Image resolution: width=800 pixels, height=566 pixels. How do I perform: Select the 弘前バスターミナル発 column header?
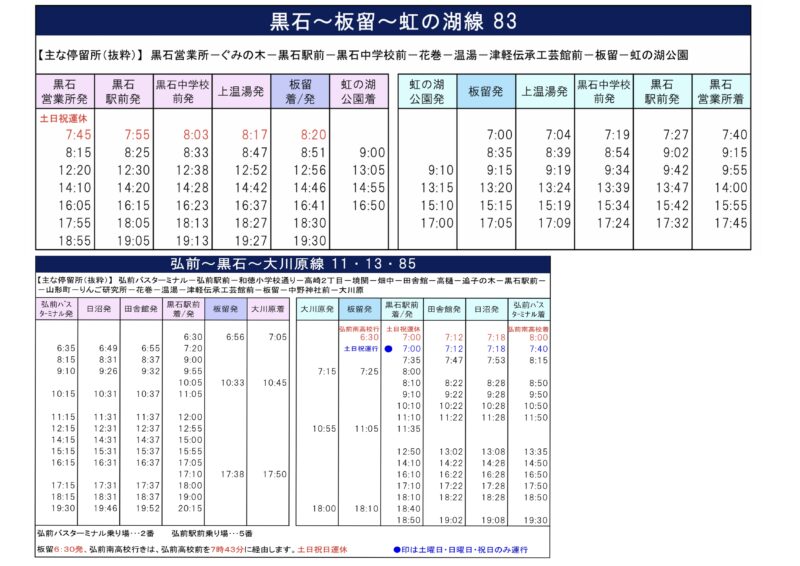[56, 309]
